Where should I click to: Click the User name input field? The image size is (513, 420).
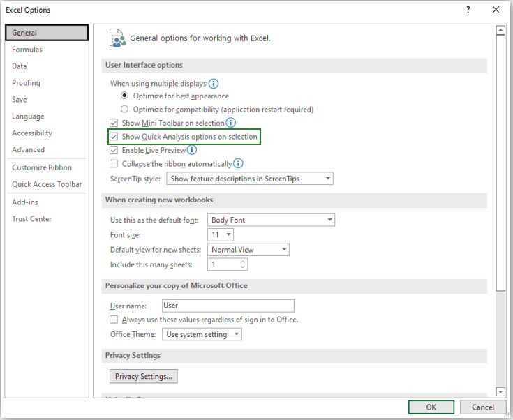228,306
